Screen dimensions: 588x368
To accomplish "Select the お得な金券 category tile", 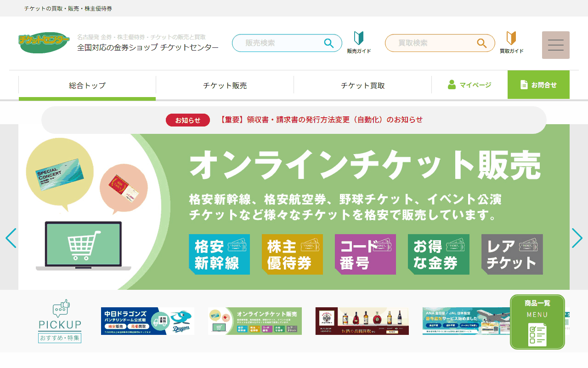I will 439,254.
